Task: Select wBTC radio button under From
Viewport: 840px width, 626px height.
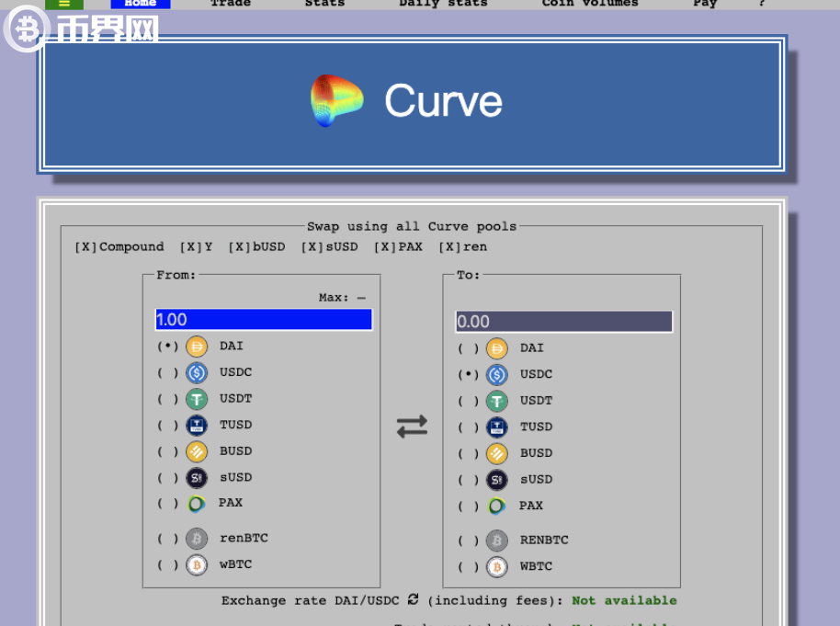Action: (167, 564)
